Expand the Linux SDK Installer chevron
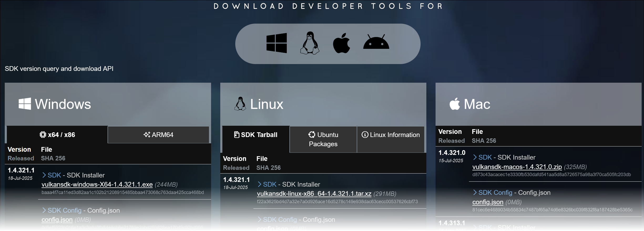This screenshot has width=644, height=231. point(259,184)
